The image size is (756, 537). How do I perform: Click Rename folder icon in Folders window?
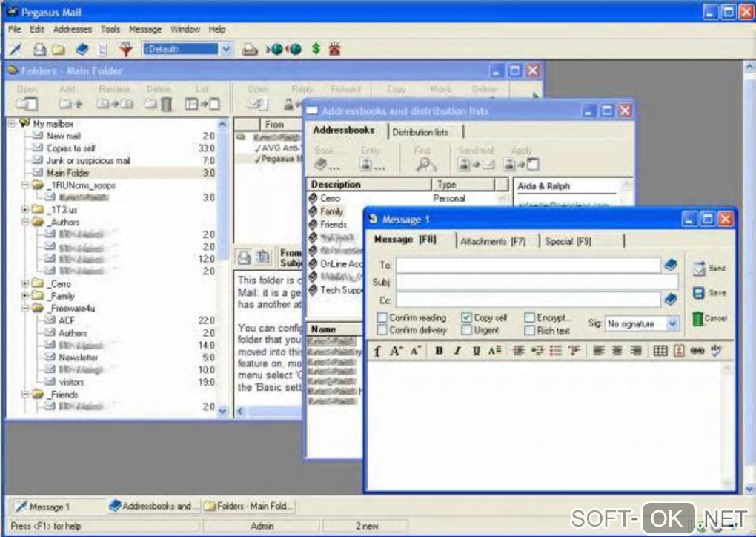point(114,104)
